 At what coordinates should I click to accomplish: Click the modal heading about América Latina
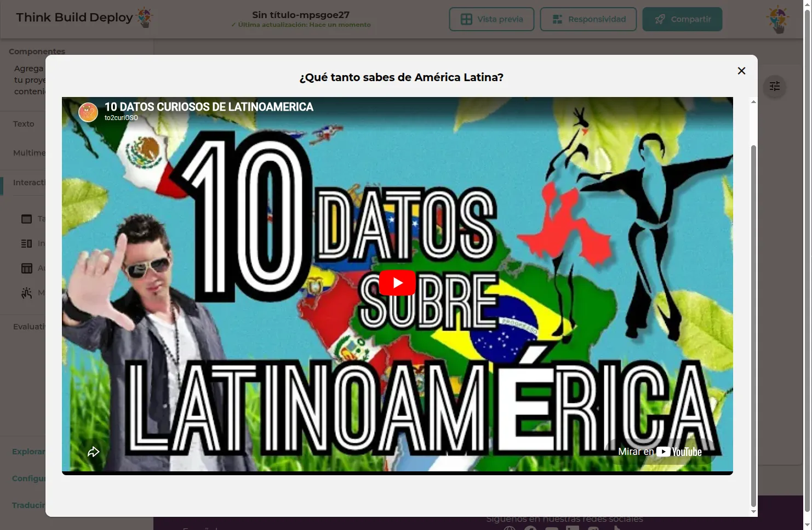click(x=401, y=77)
